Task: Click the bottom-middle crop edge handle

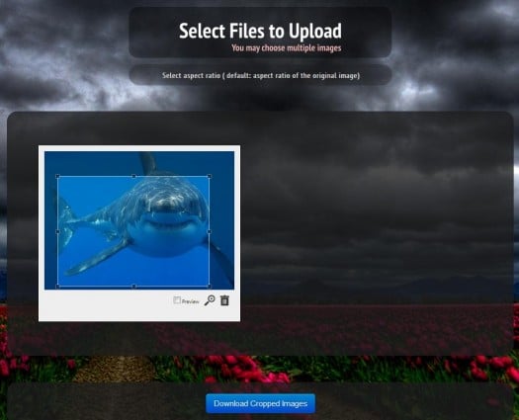Action: pyautogui.click(x=133, y=286)
